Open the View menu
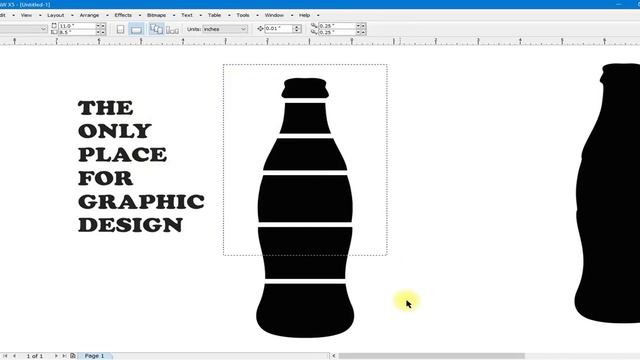640x360 pixels. click(26, 15)
